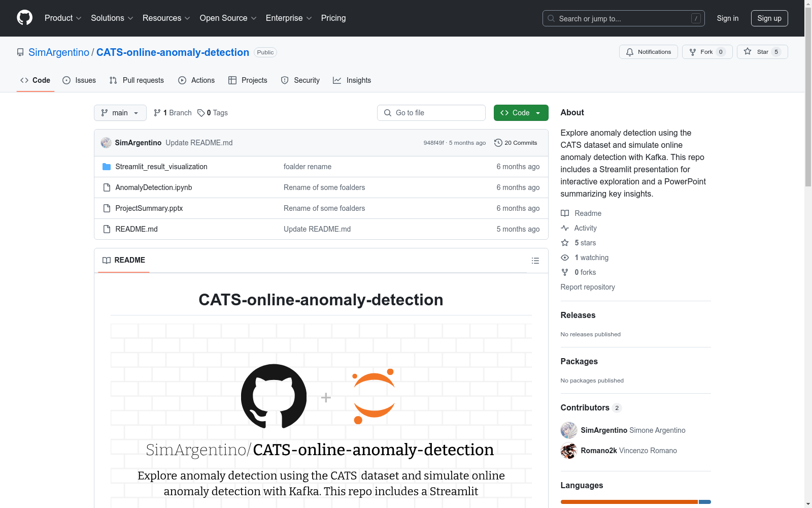Viewport: 812px width, 508px height.
Task: Focus the Search or jump to field
Action: [x=624, y=18]
